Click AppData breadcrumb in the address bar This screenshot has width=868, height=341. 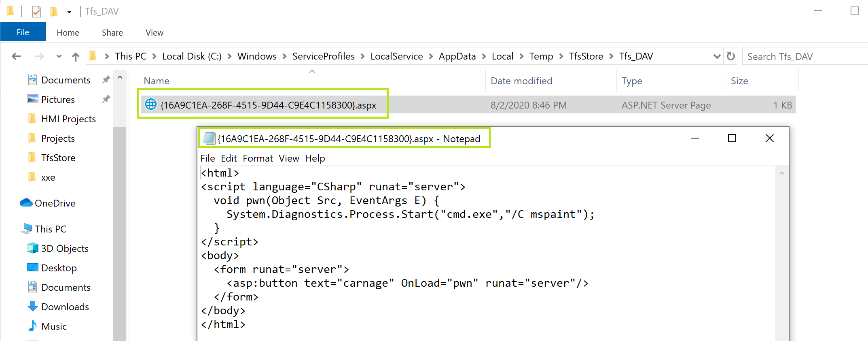457,56
